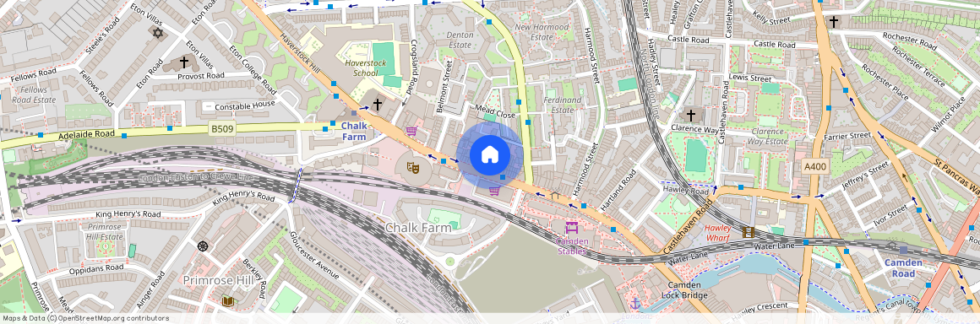This screenshot has height=324, width=980.
Task: Click the blue Chalk Farm station label
Action: tap(354, 131)
